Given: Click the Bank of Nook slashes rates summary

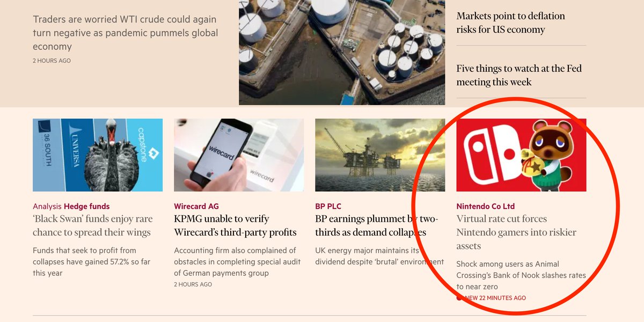Looking at the screenshot, I should [521, 275].
